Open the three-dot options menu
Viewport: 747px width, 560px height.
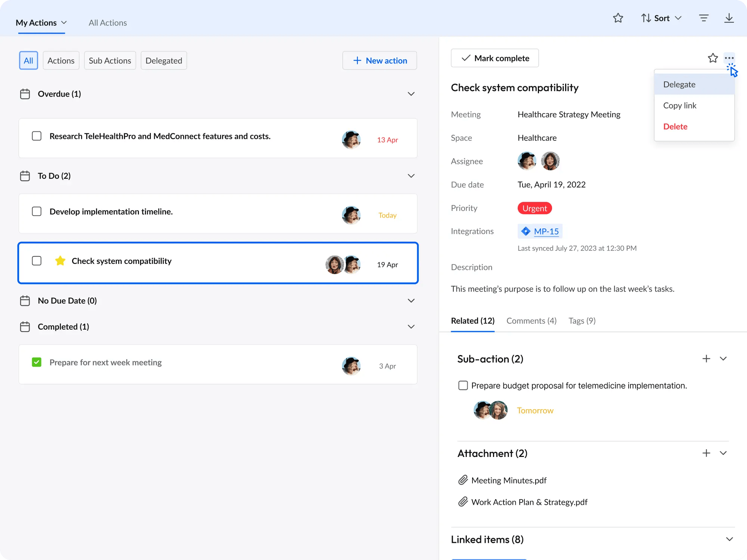(x=729, y=58)
